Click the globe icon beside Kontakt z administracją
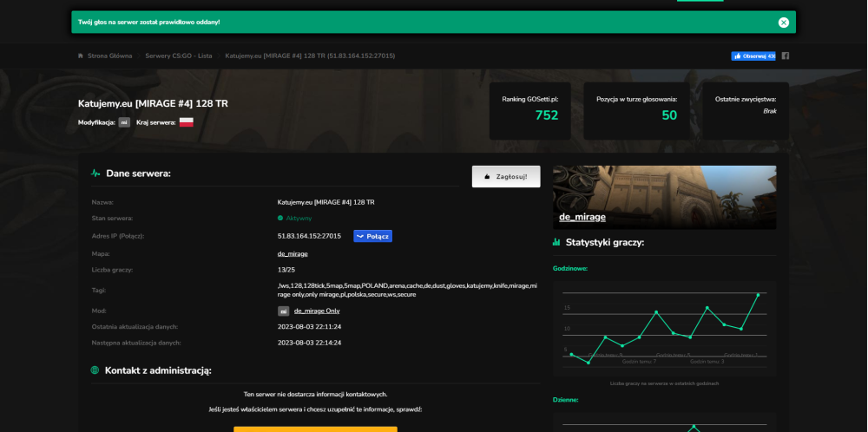Screen dimensions: 868x432 [95, 370]
